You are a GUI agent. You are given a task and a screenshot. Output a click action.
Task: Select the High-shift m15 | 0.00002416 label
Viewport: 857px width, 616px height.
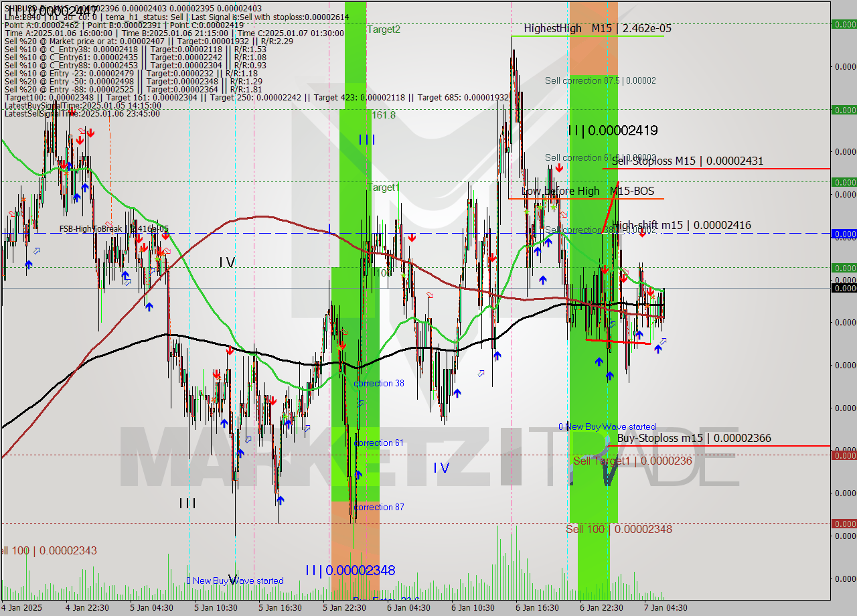682,225
